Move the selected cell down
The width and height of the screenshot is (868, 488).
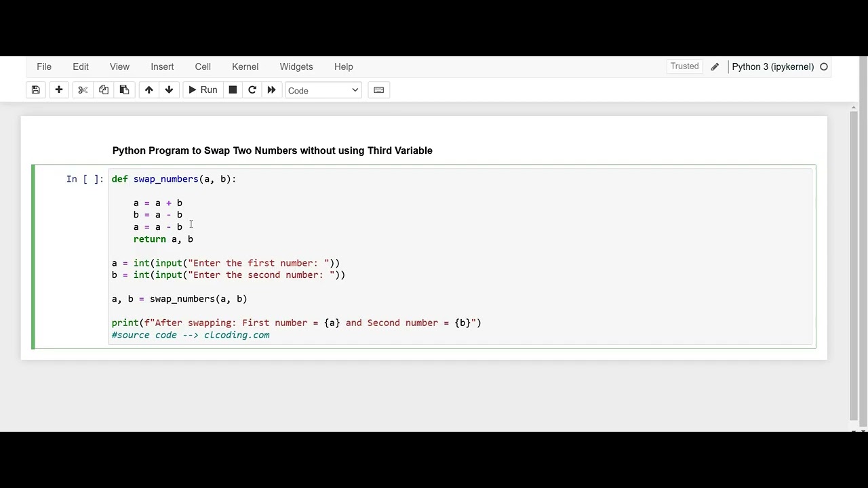169,90
